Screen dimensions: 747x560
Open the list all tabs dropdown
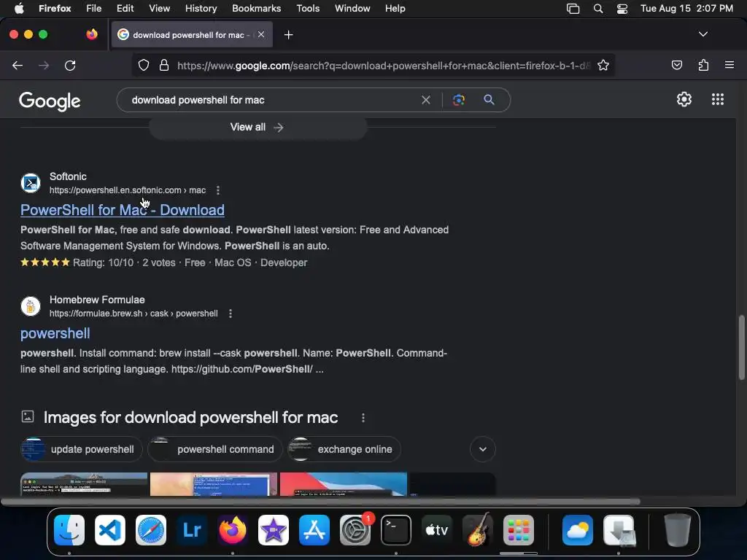(x=703, y=34)
